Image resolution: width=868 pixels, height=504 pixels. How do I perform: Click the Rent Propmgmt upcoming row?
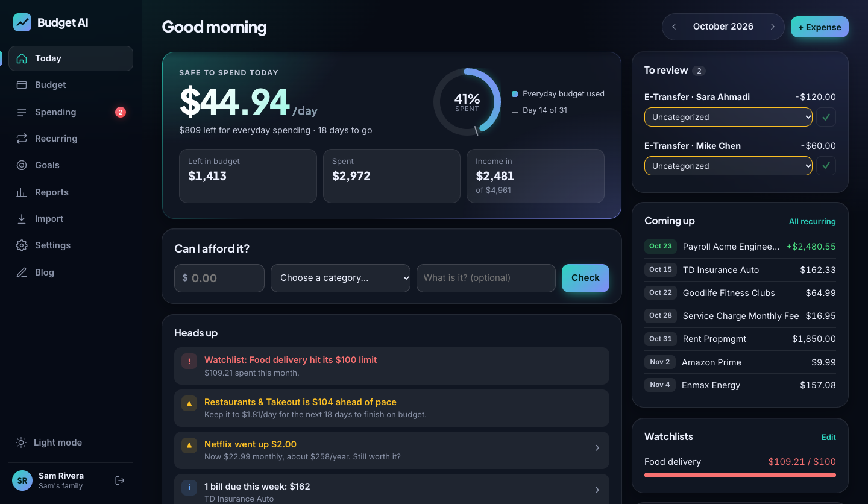point(740,339)
